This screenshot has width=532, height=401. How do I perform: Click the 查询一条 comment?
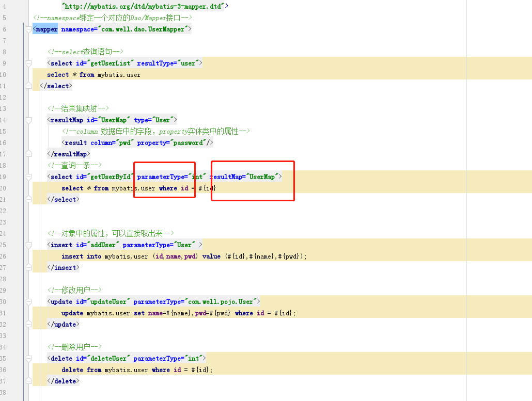[75, 165]
